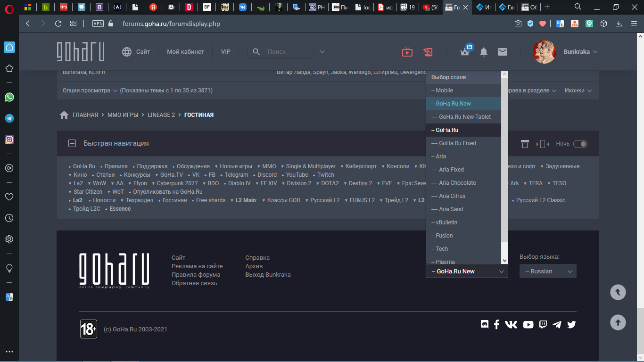Click the Twitch icon in footer
The width and height of the screenshot is (644, 362).
[543, 324]
